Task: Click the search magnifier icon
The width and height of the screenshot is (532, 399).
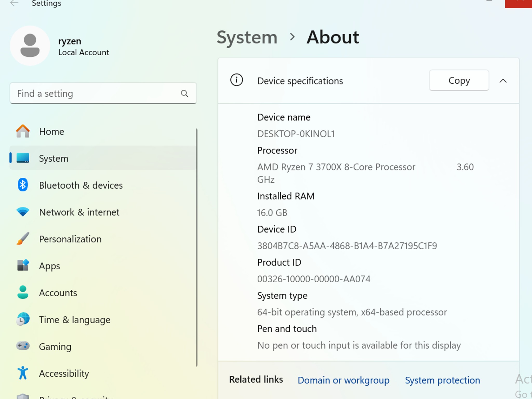Action: point(184,94)
